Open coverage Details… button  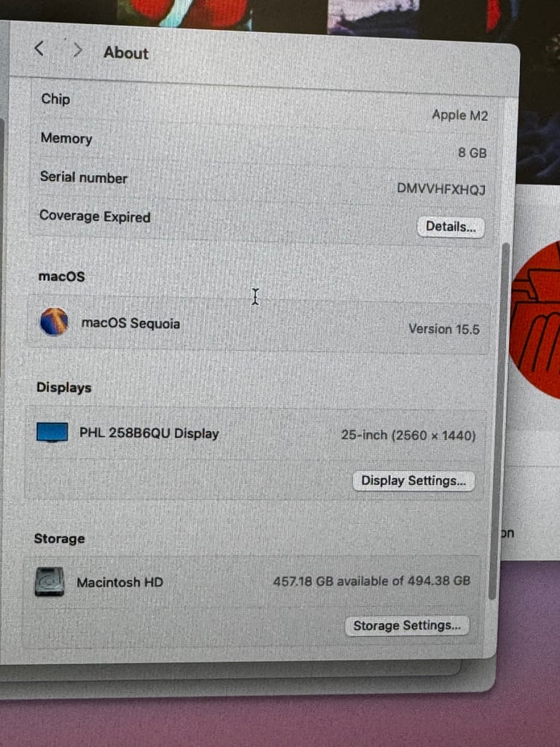pos(451,227)
